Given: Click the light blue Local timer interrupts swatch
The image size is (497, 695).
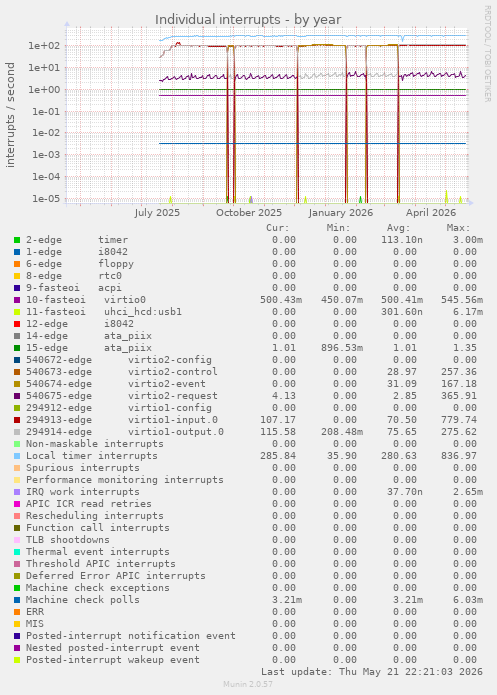Looking at the screenshot, I should tap(17, 456).
